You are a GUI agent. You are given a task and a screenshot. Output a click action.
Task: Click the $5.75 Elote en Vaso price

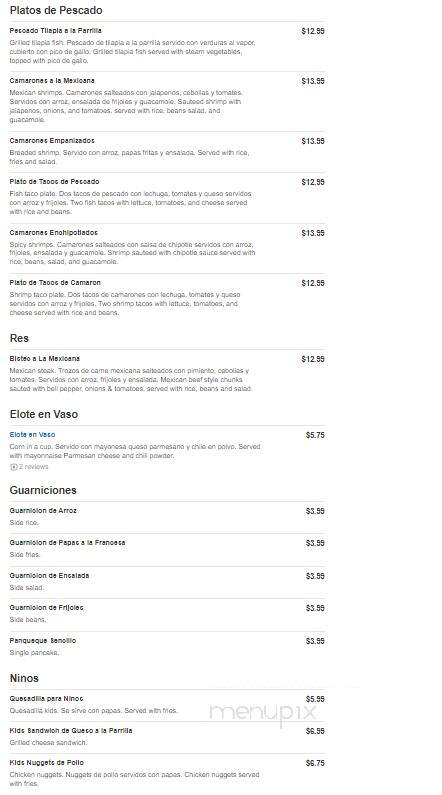coord(315,435)
